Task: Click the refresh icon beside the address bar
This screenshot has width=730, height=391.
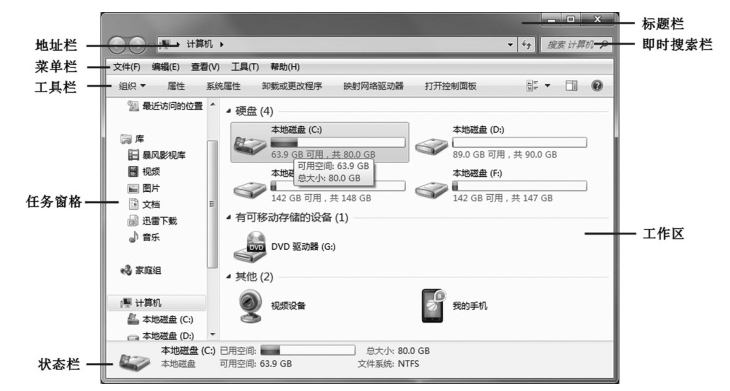Action: (x=527, y=45)
